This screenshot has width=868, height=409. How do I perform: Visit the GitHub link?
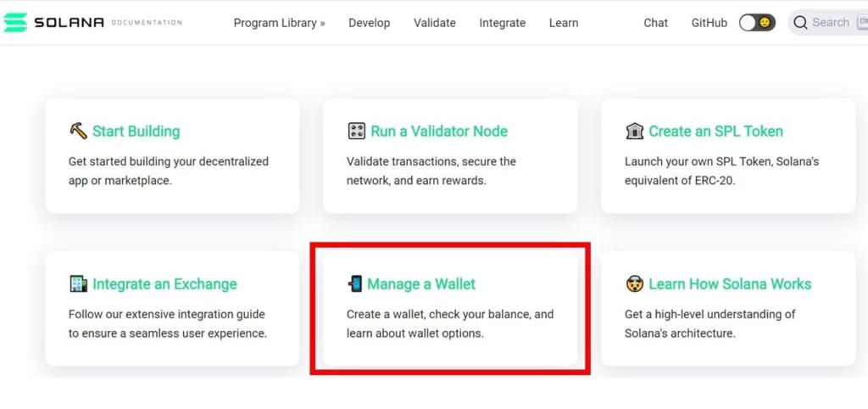[x=709, y=23]
